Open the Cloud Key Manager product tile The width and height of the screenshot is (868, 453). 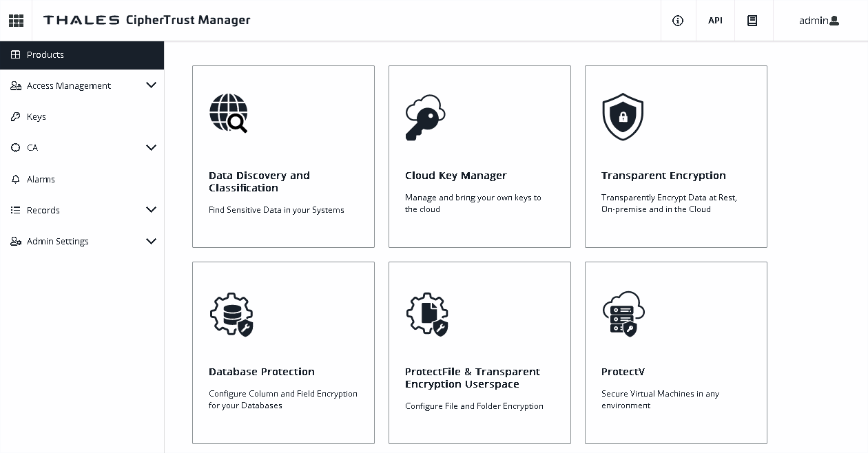[x=479, y=156]
